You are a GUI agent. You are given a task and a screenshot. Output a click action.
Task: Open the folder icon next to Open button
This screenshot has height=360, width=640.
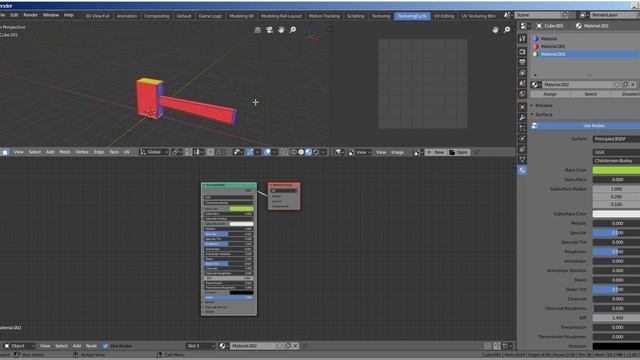click(452, 152)
